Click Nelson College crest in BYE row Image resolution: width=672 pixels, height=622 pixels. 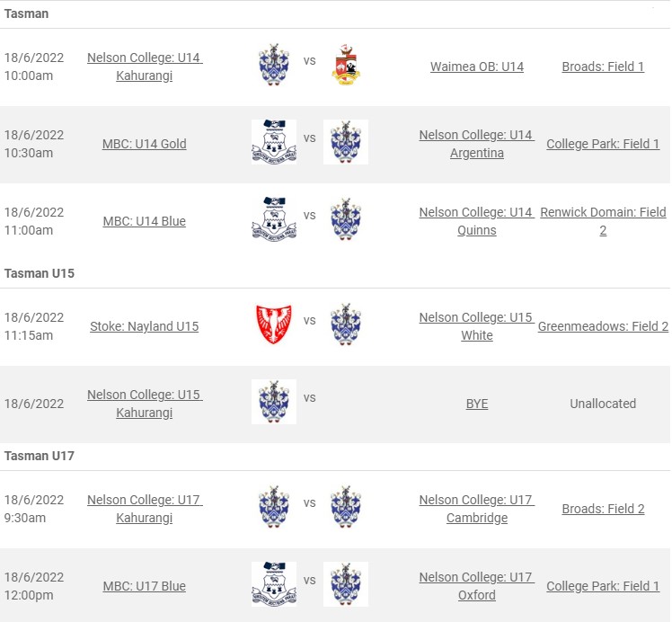pyautogui.click(x=274, y=402)
